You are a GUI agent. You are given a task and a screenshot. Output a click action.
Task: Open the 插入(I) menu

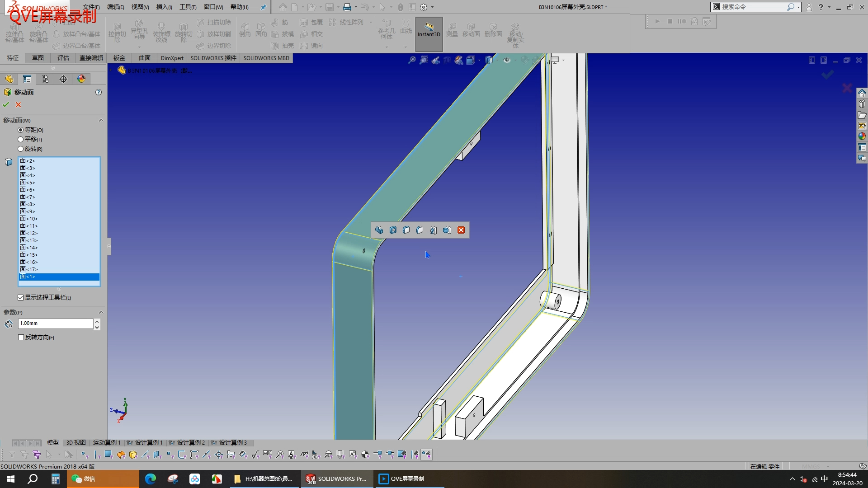coord(164,7)
